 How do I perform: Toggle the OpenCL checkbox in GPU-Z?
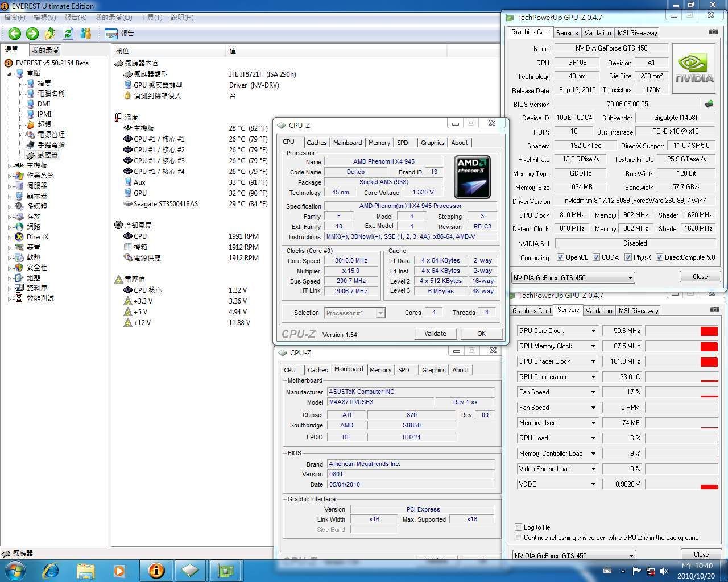click(560, 257)
